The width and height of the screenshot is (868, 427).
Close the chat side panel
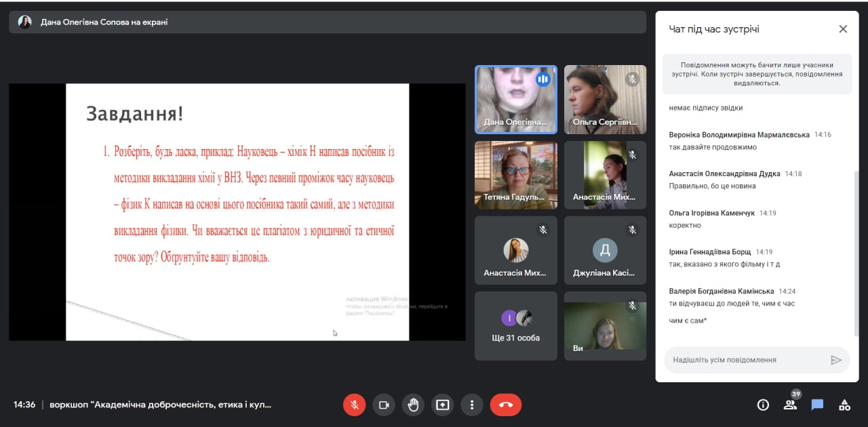pyautogui.click(x=843, y=29)
